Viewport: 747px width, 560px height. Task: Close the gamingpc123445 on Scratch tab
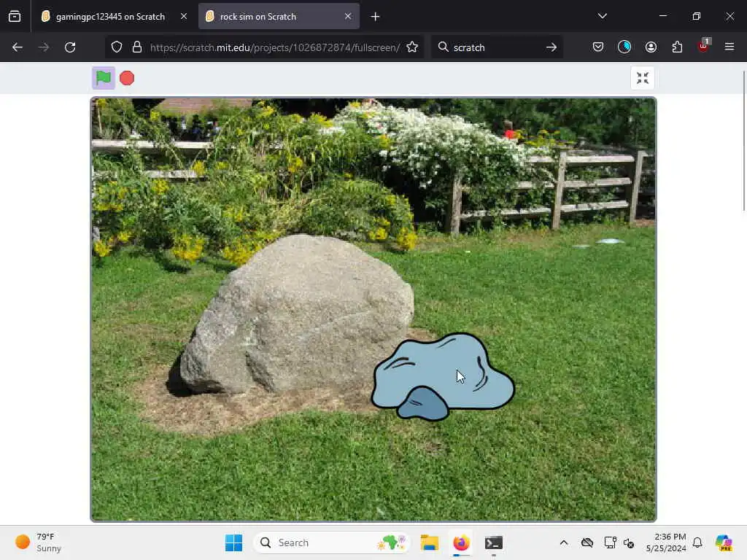[184, 16]
